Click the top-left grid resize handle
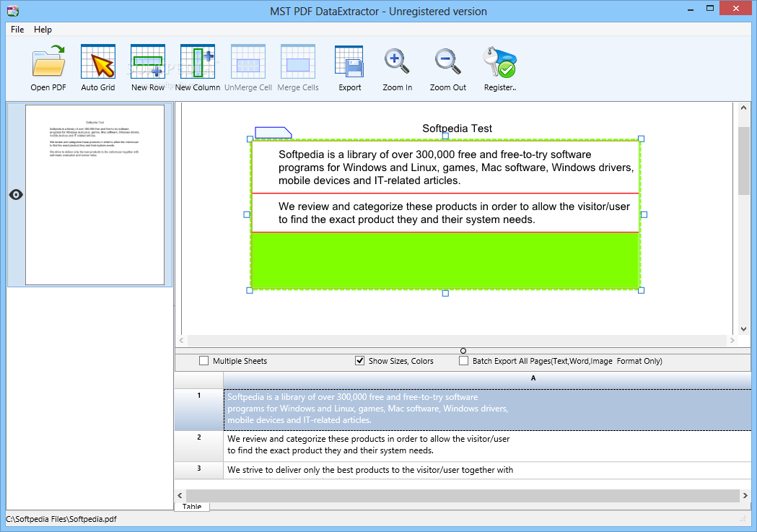The image size is (757, 532). pyautogui.click(x=250, y=139)
